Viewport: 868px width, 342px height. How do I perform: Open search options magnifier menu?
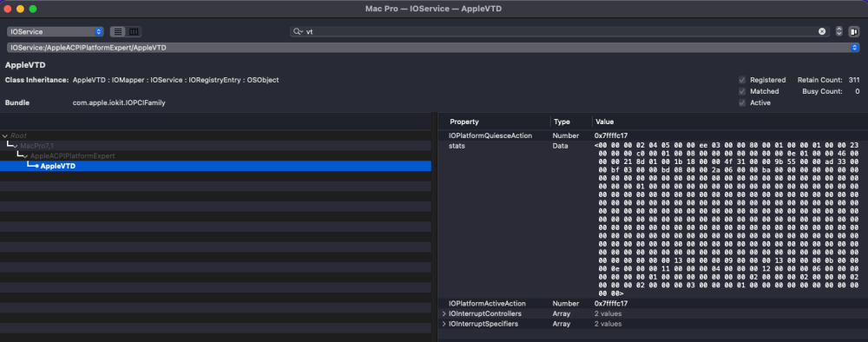click(x=299, y=31)
